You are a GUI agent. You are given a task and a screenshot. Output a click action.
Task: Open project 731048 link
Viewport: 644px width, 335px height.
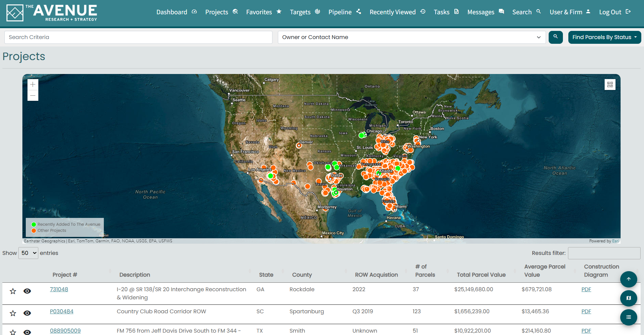point(59,290)
